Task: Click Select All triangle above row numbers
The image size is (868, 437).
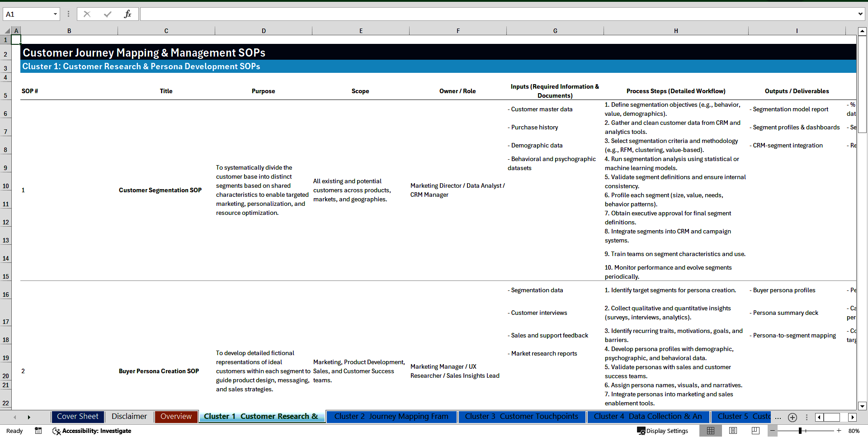Action: (6, 30)
